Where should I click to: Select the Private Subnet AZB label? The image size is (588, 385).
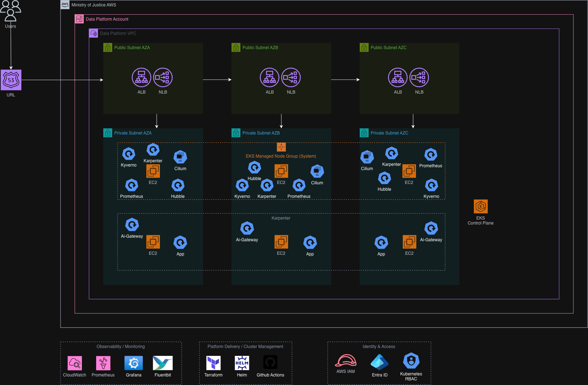(261, 133)
